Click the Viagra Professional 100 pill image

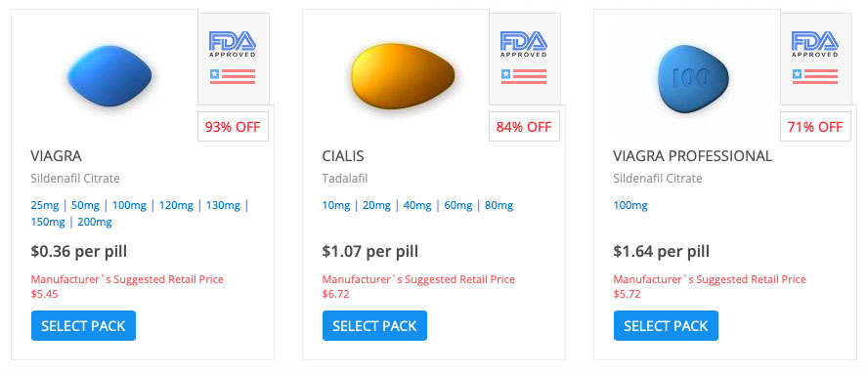[692, 78]
